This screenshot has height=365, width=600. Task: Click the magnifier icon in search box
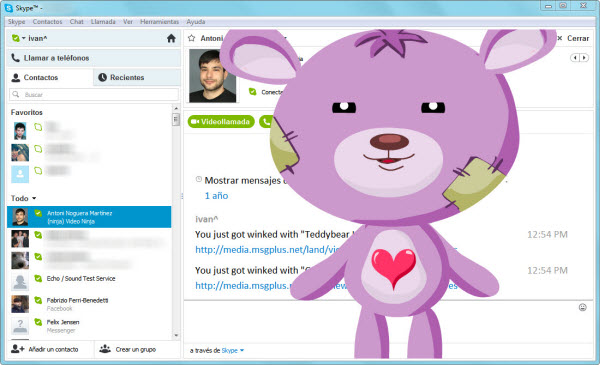(x=16, y=94)
